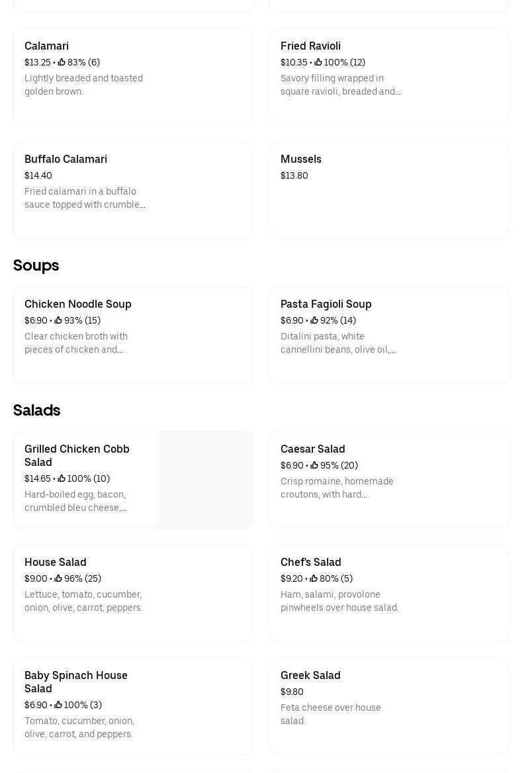Click House Salad's thumbs-up rating icon
532x773 pixels.
[x=58, y=578]
